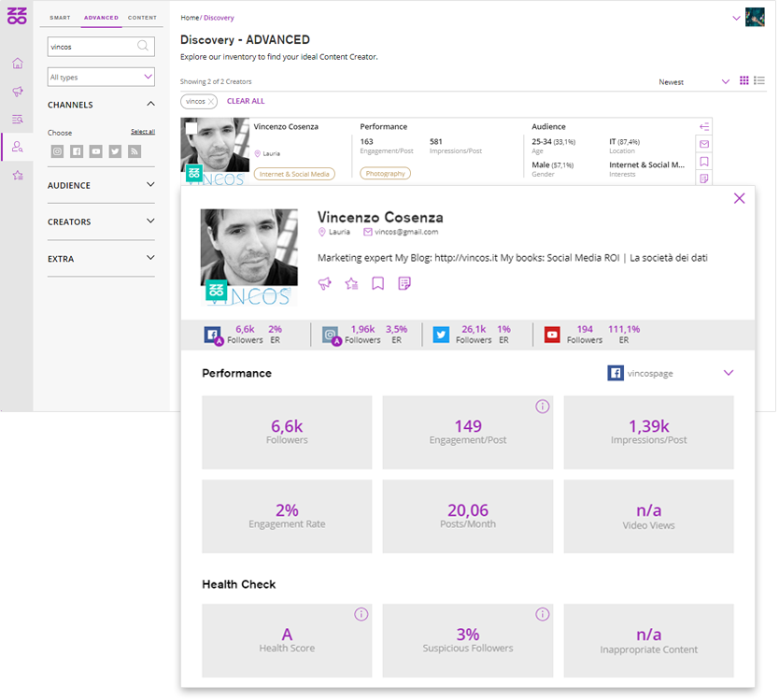
Task: Switch to the Content tab
Action: (x=142, y=18)
